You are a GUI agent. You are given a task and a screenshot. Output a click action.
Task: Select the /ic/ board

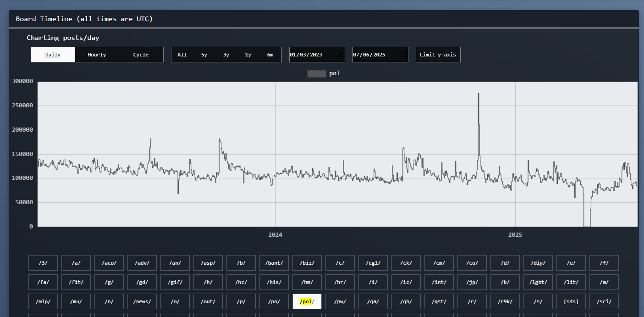coord(406,282)
